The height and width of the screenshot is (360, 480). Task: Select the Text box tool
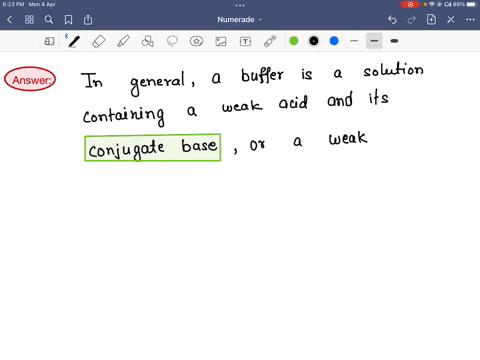[245, 41]
